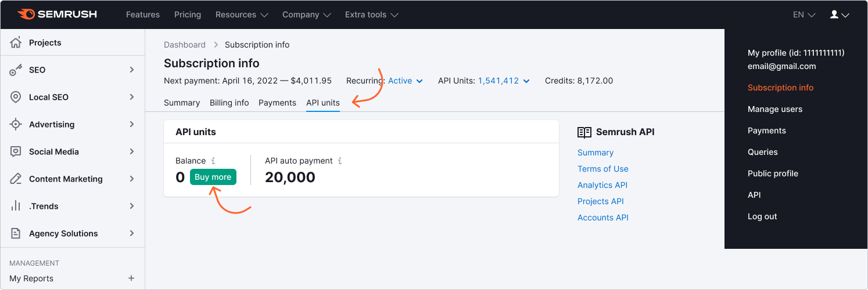Select Public profile in profile menu
The width and height of the screenshot is (868, 290).
tap(773, 173)
